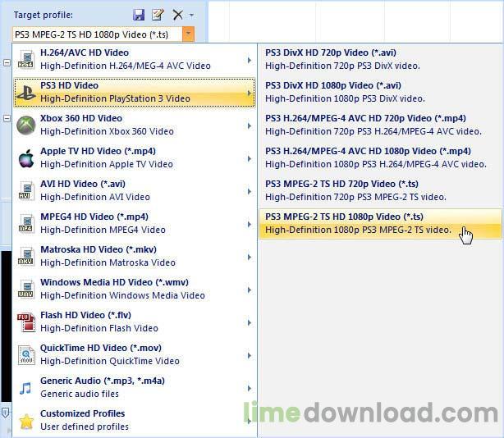This screenshot has height=438, width=504.
Task: Open Customized Profiles category
Action: click(x=135, y=420)
